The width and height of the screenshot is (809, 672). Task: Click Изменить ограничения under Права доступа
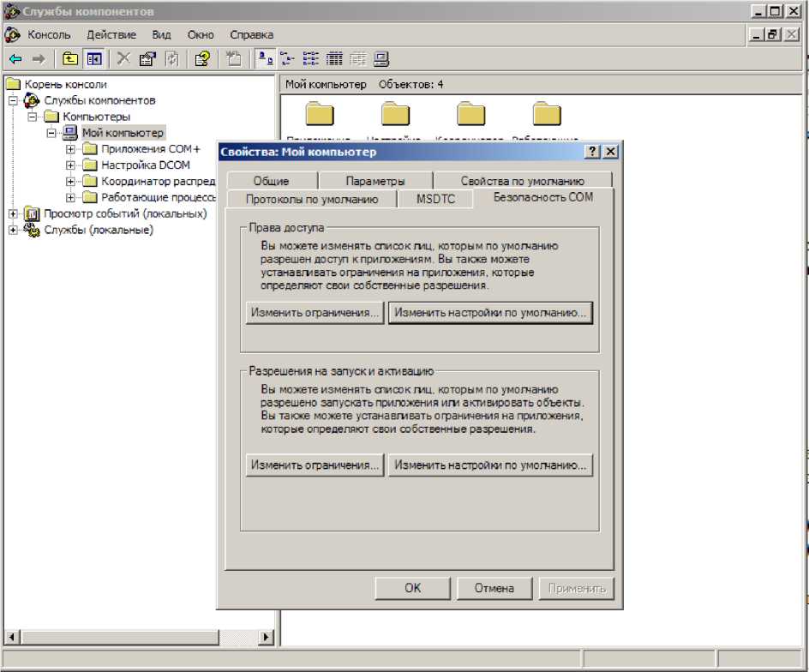tap(315, 313)
